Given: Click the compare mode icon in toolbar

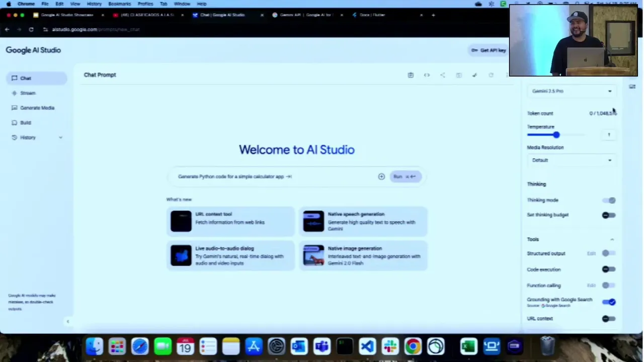Looking at the screenshot, I should tap(474, 75).
